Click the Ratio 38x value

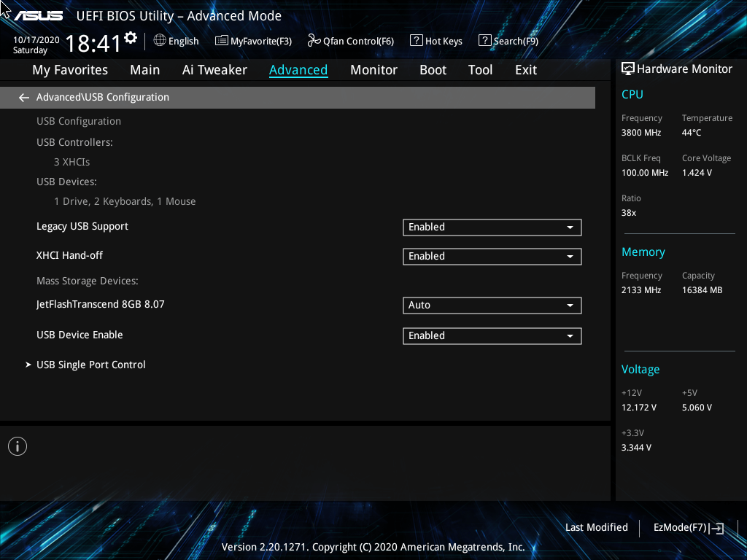pyautogui.click(x=628, y=213)
